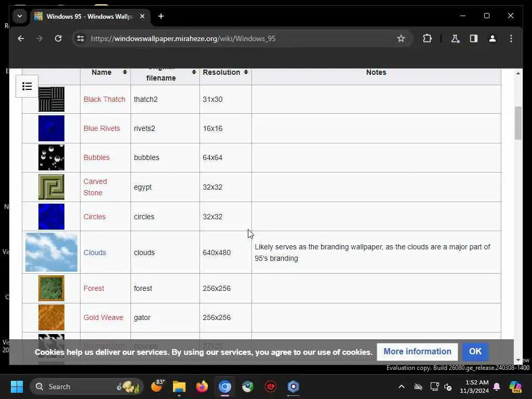532x399 pixels.
Task: Open Chrome Labs flask icon
Action: (x=455, y=38)
